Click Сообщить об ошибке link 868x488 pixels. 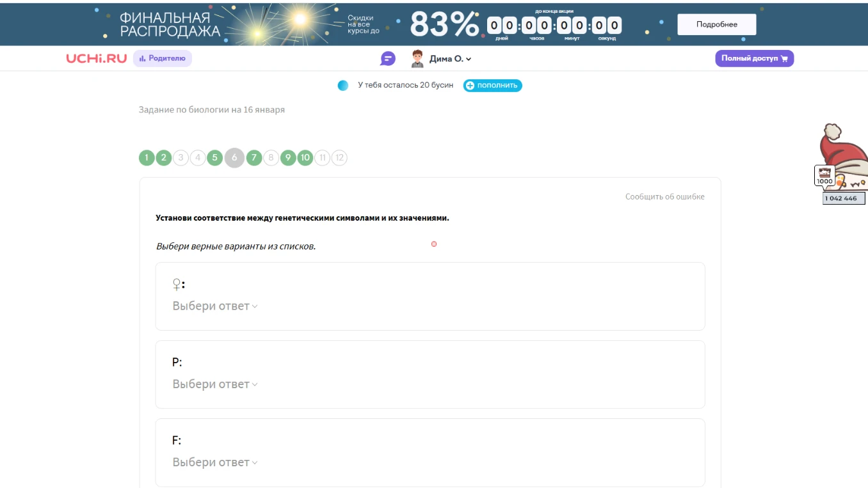(x=665, y=197)
